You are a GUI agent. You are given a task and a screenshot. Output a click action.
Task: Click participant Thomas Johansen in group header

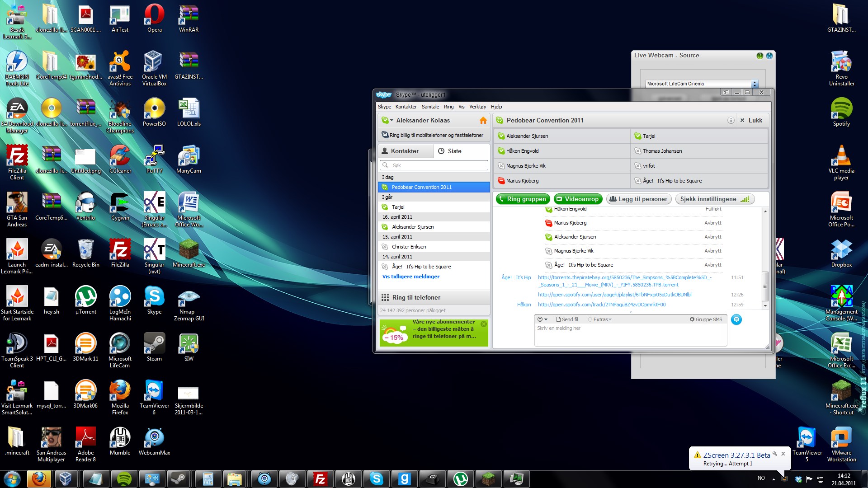pos(699,151)
